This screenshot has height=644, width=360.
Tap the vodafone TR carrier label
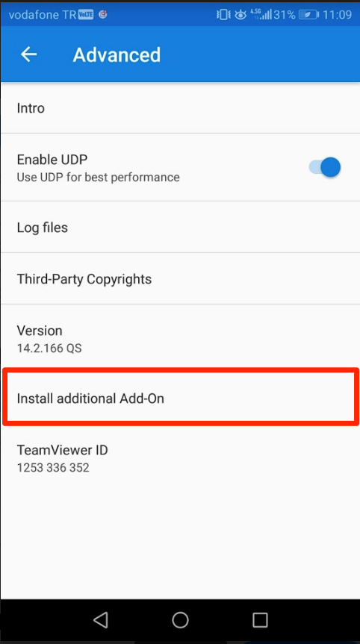43,15
